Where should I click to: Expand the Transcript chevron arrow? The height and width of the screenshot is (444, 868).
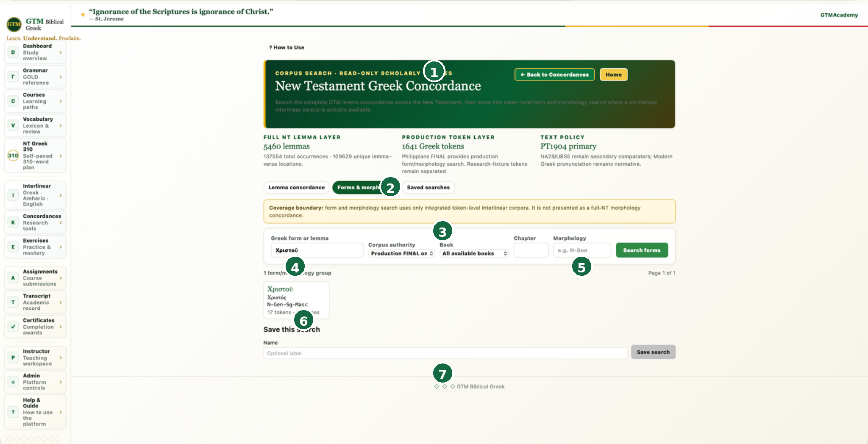(61, 302)
